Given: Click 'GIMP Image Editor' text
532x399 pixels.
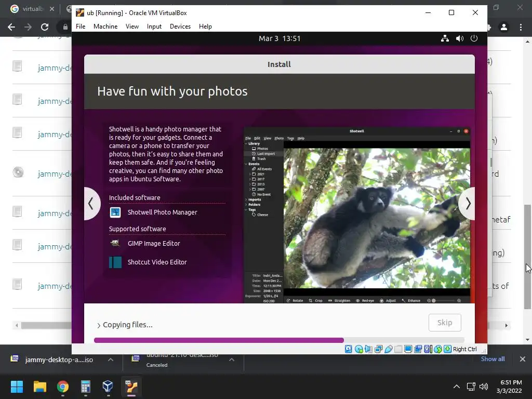Looking at the screenshot, I should pyautogui.click(x=154, y=244).
